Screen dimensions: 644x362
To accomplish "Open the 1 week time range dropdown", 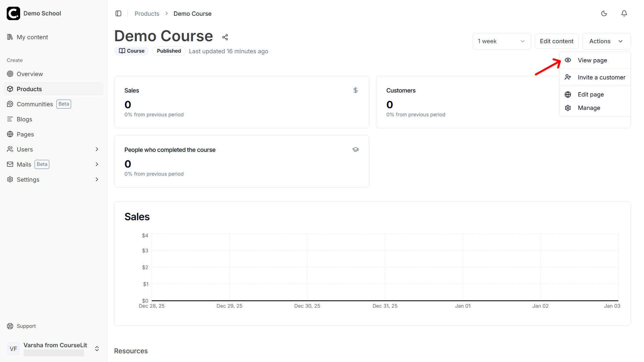I will [501, 41].
